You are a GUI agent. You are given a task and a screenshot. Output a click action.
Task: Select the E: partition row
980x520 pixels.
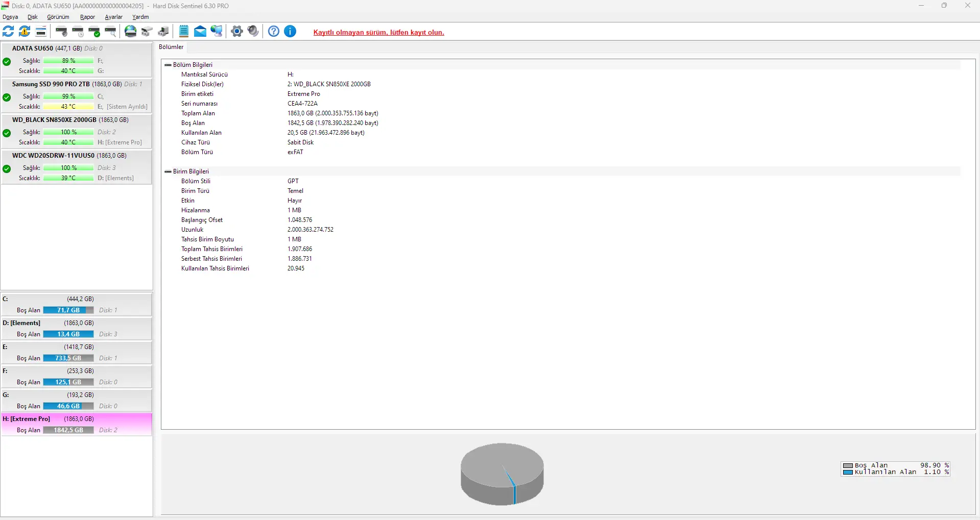pyautogui.click(x=77, y=353)
